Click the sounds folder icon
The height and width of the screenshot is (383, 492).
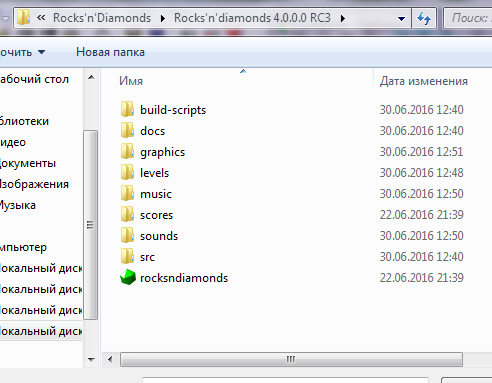127,235
